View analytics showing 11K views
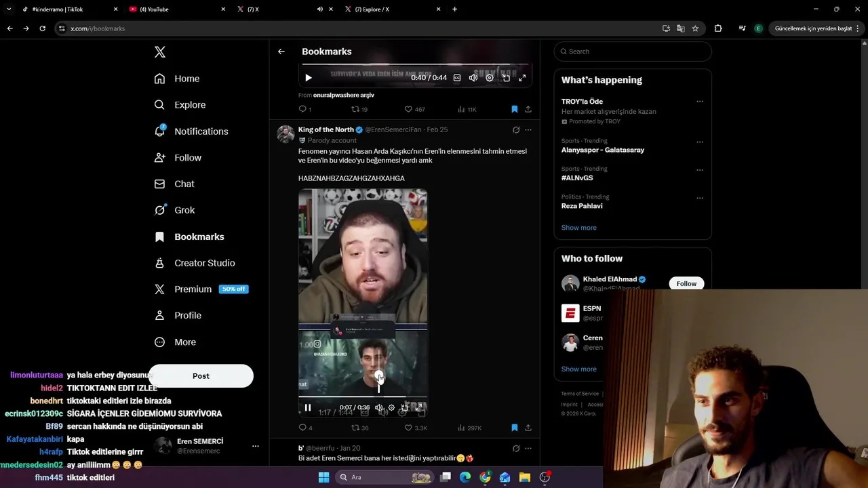 tap(467, 109)
